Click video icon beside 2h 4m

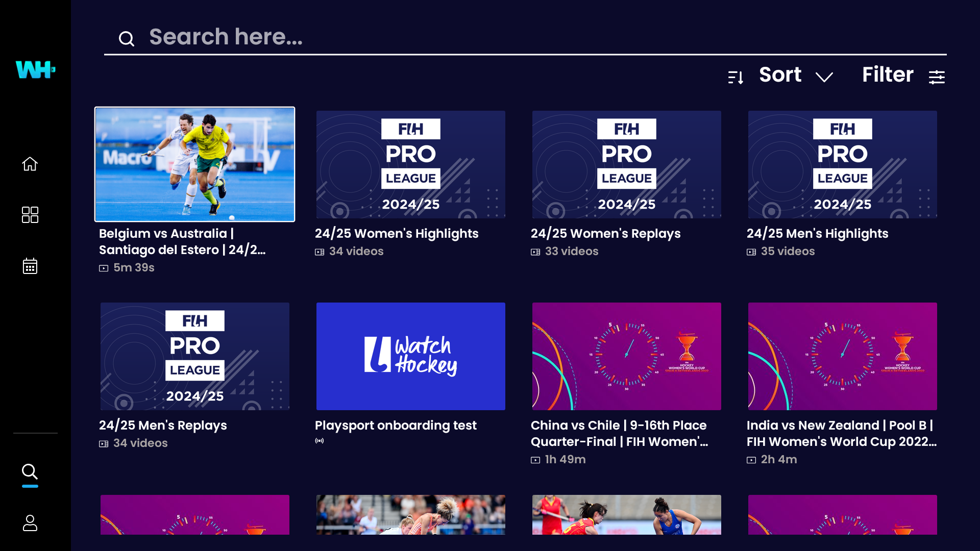(x=751, y=460)
